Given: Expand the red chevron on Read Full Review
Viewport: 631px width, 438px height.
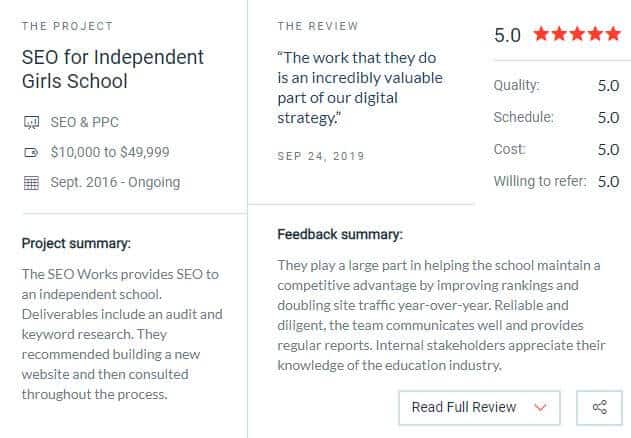Looking at the screenshot, I should point(540,407).
